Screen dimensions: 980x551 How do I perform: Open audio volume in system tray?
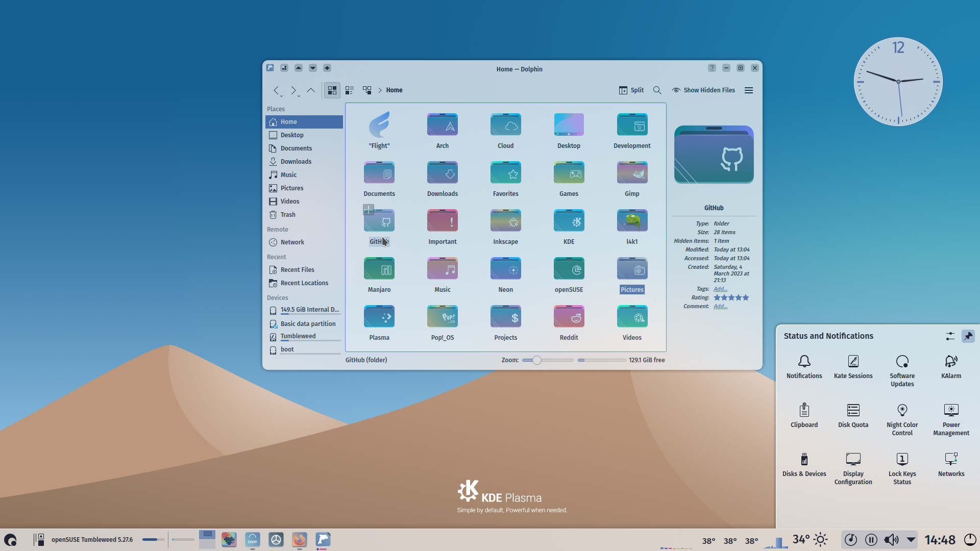tap(892, 539)
